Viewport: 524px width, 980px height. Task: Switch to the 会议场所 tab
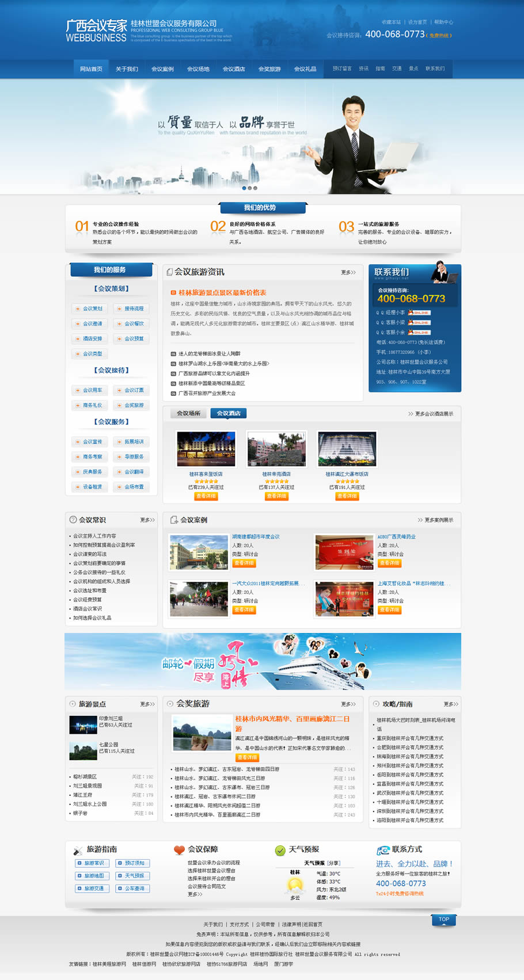[x=188, y=413]
